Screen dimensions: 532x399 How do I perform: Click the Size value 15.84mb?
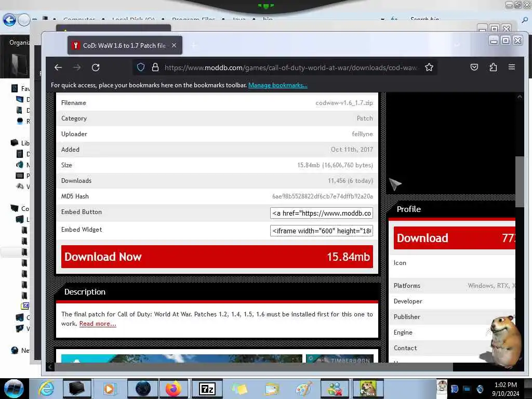click(x=335, y=165)
